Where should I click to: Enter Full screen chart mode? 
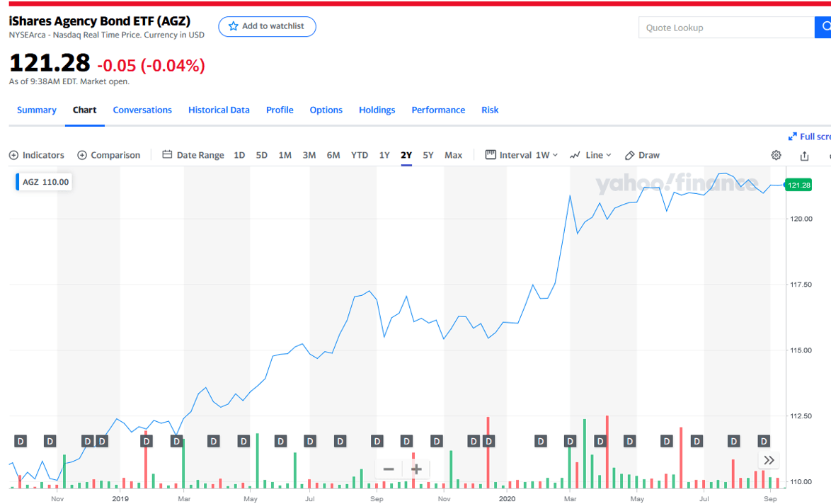(x=809, y=137)
